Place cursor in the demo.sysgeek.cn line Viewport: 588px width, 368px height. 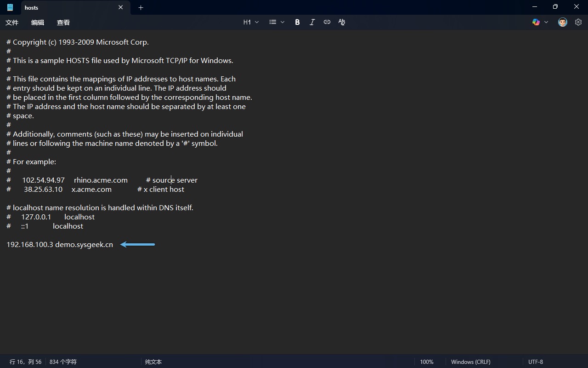click(84, 245)
